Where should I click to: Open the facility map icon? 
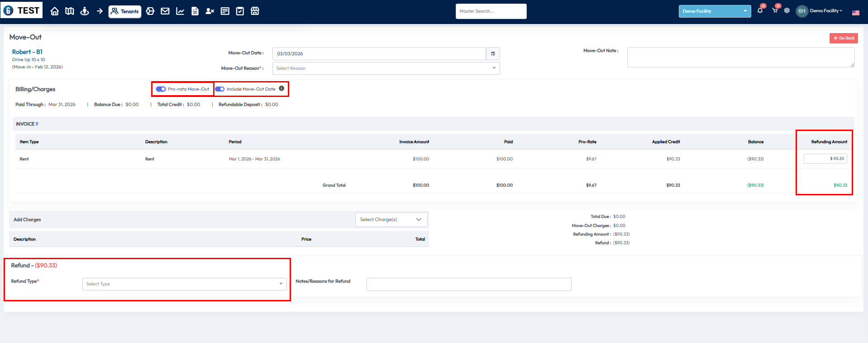click(70, 11)
